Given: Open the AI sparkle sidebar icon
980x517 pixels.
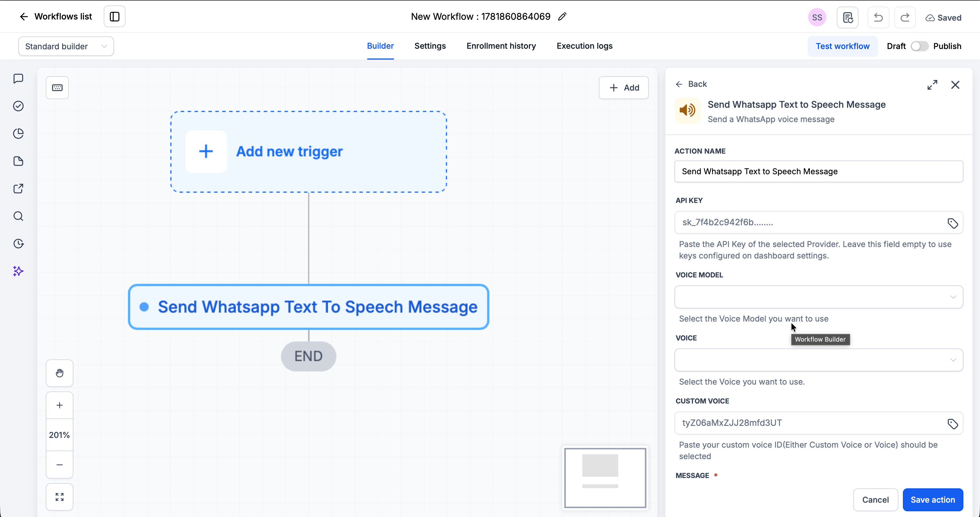Looking at the screenshot, I should [18, 271].
